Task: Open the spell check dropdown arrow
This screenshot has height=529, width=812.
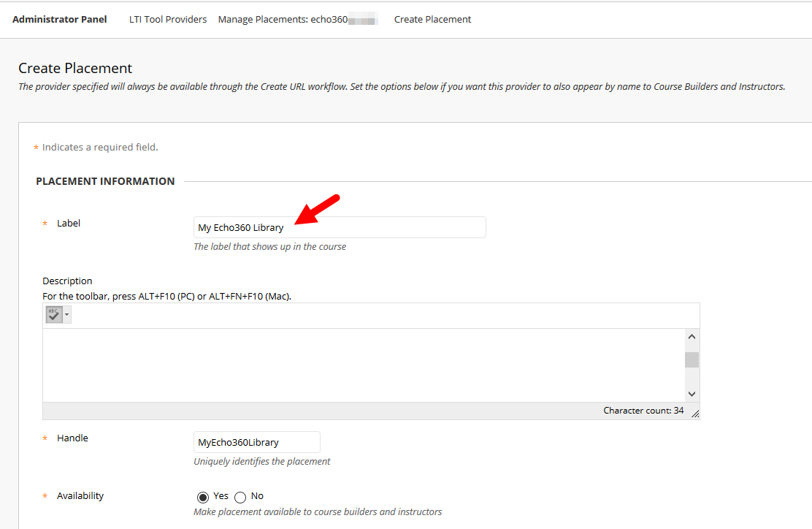Action: click(x=66, y=314)
